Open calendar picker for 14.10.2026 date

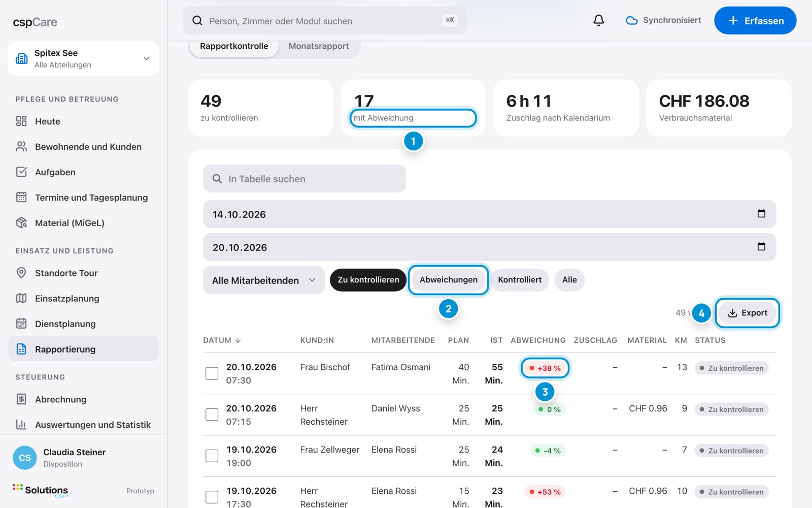click(x=761, y=214)
